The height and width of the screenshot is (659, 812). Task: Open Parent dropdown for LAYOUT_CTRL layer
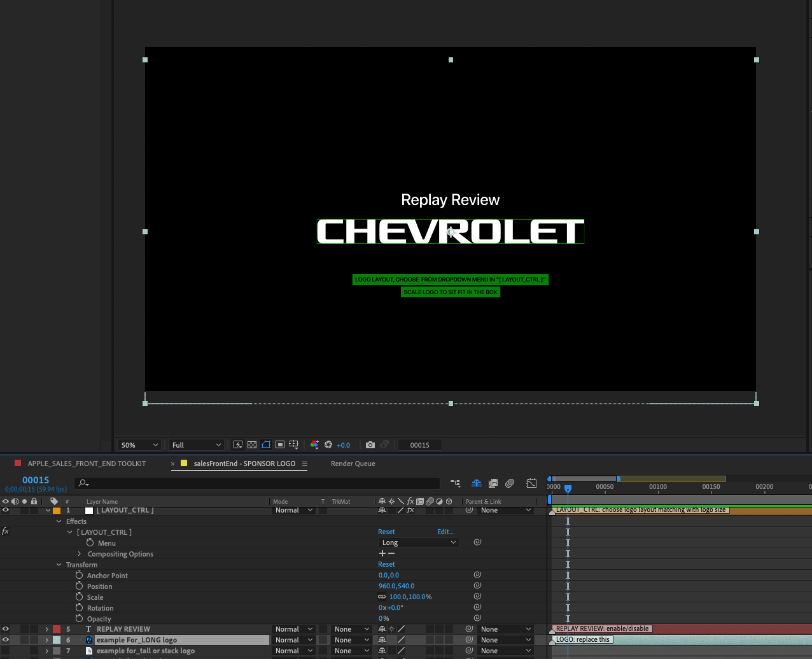coord(505,511)
